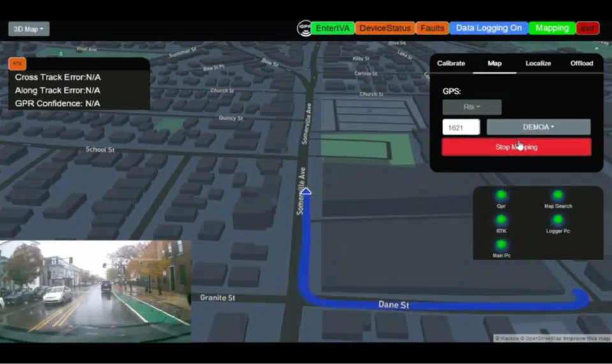Click the 1621 number input field
This screenshot has height=364, width=612.
pyautogui.click(x=461, y=127)
